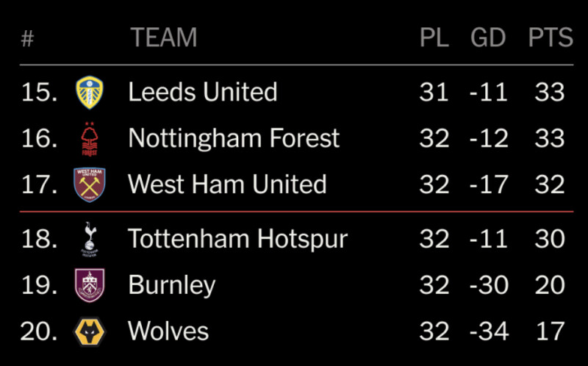Click the Wolves wolf head logo

[x=90, y=331]
